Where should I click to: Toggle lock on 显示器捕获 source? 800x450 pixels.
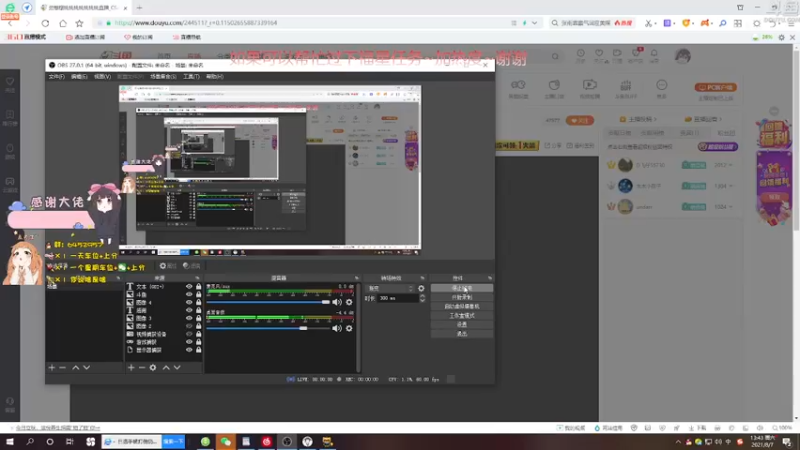point(198,350)
